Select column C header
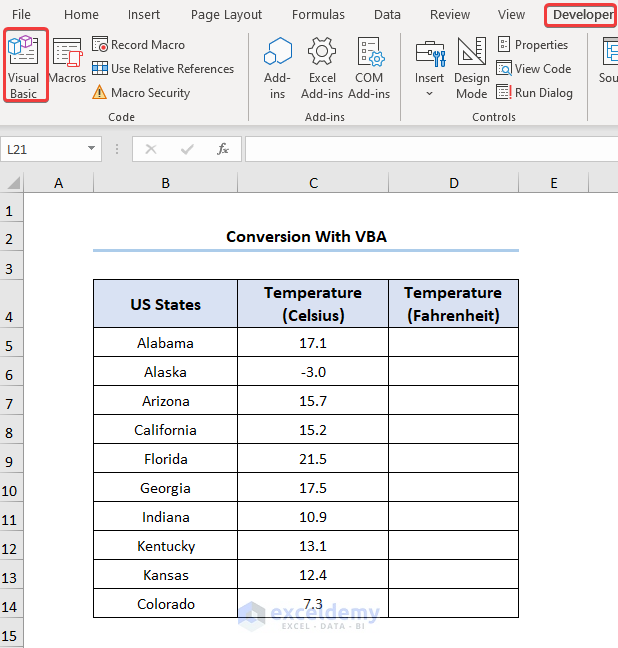Image resolution: width=618 pixels, height=648 pixels. (313, 183)
